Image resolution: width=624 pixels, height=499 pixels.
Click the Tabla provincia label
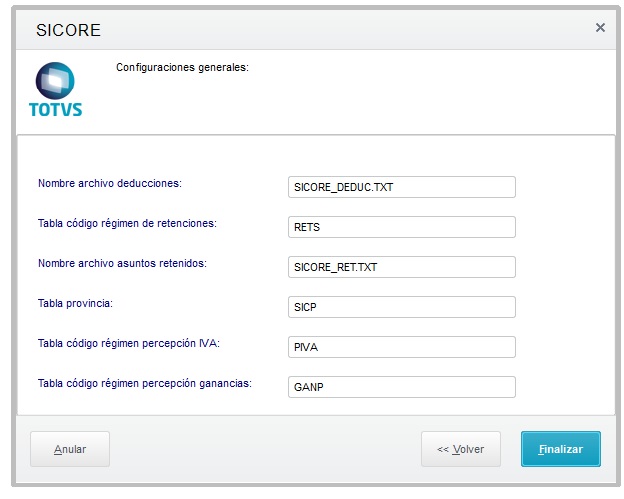coord(75,303)
